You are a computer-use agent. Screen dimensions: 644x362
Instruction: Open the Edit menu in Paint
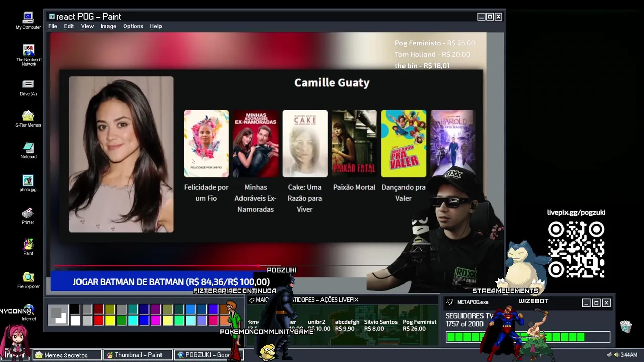pyautogui.click(x=69, y=26)
